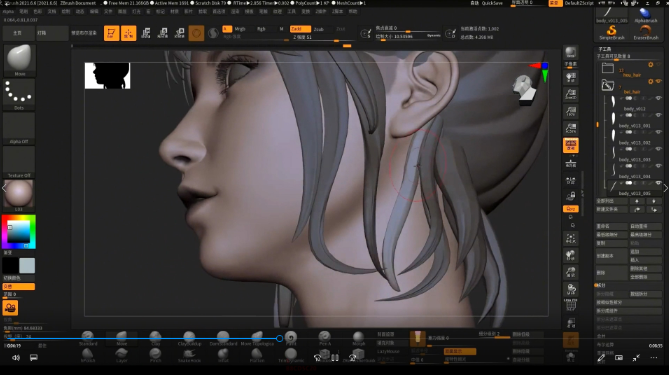This screenshot has width=669, height=375.
Task: Activate the Edit mode button
Action: coord(111,33)
